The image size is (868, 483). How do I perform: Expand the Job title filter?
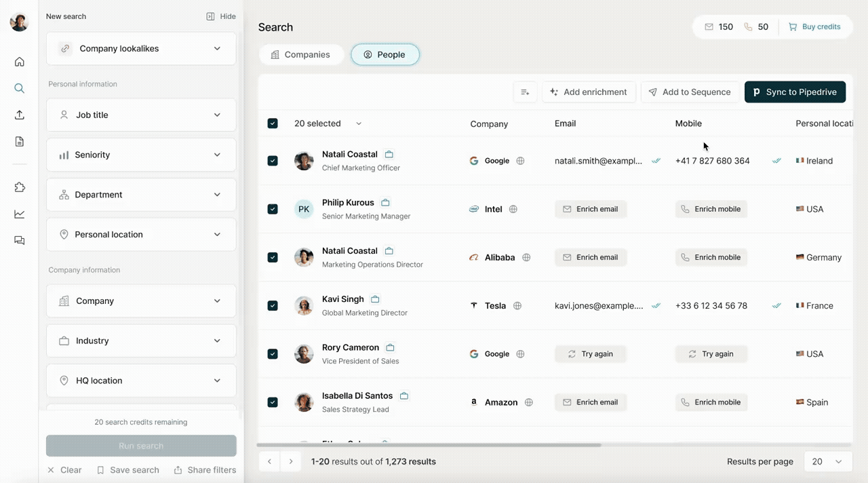141,115
